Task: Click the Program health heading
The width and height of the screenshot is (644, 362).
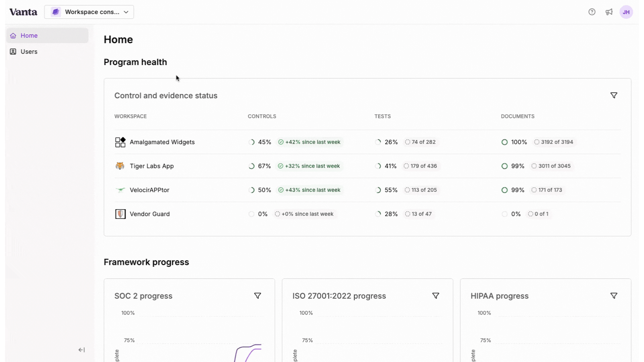Action: [135, 62]
